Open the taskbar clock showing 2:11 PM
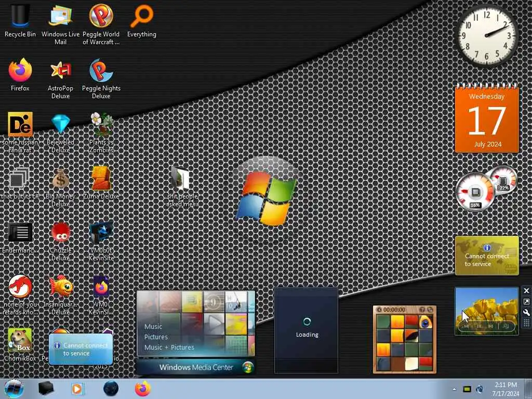The width and height of the screenshot is (532, 399). coord(506,389)
